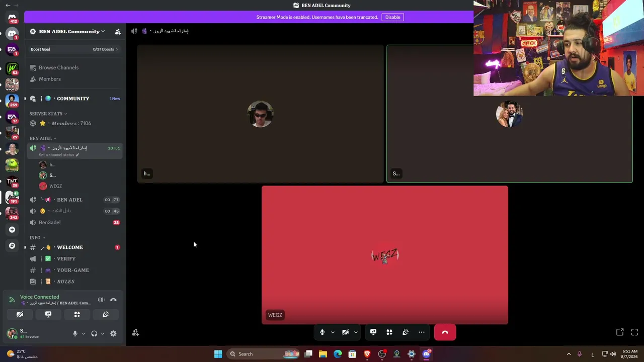Join the BEN ADEL voice channel showing 00 77
This screenshot has height=362, width=644.
click(74, 200)
